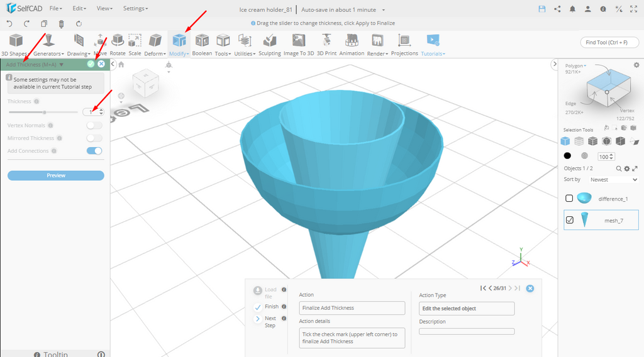Open Sort by Newest dropdown
This screenshot has height=357, width=644.
tap(614, 179)
